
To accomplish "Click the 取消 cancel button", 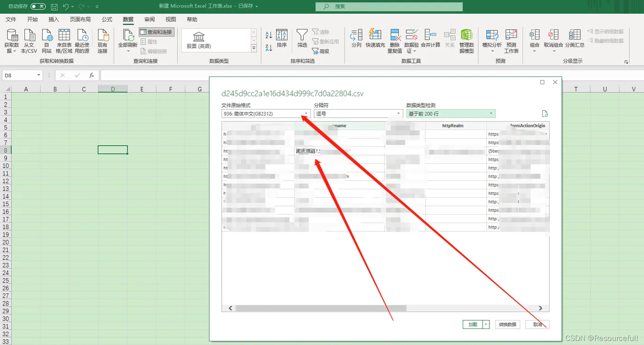I will [x=537, y=324].
